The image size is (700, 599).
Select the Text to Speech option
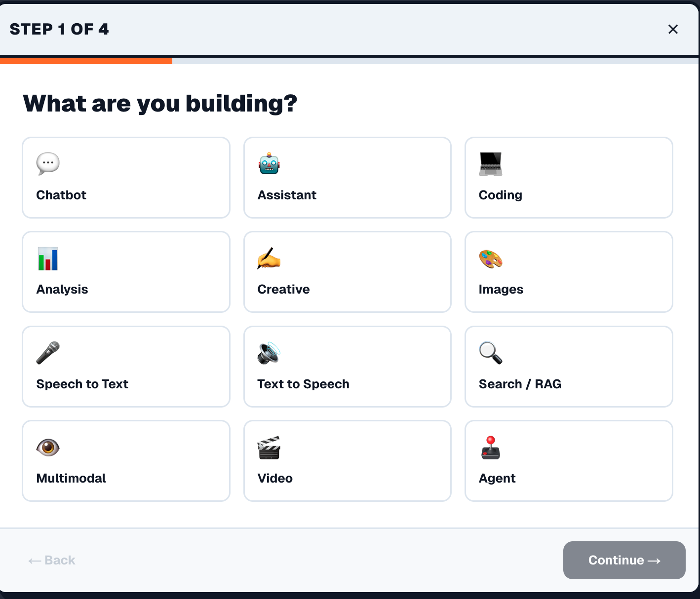pos(347,367)
